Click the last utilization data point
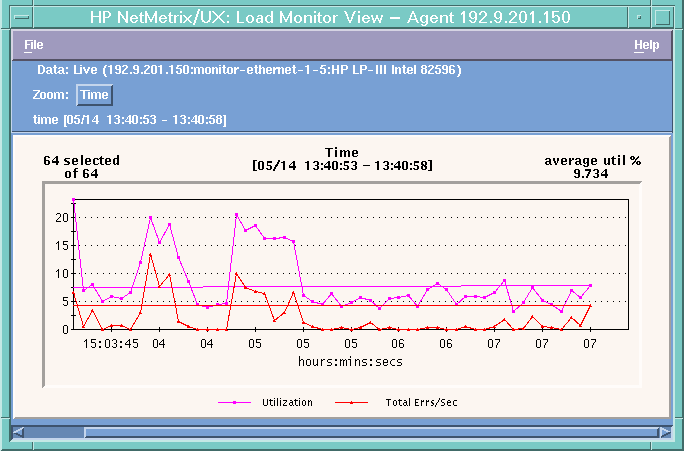 pos(591,286)
